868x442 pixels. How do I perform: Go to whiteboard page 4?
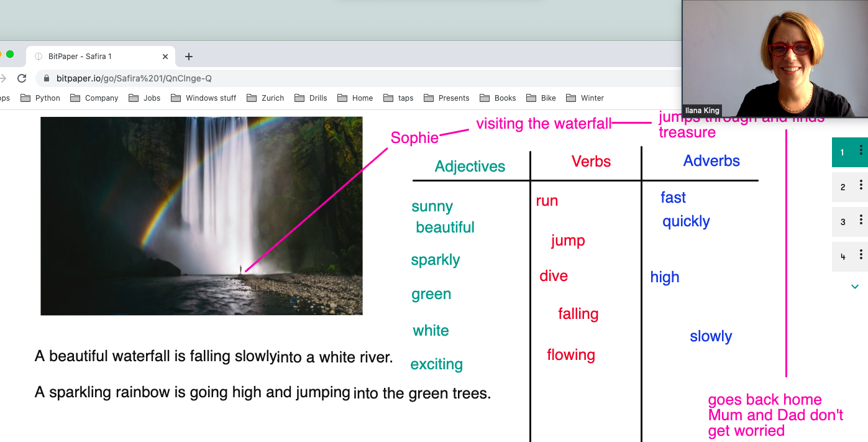pyautogui.click(x=843, y=257)
